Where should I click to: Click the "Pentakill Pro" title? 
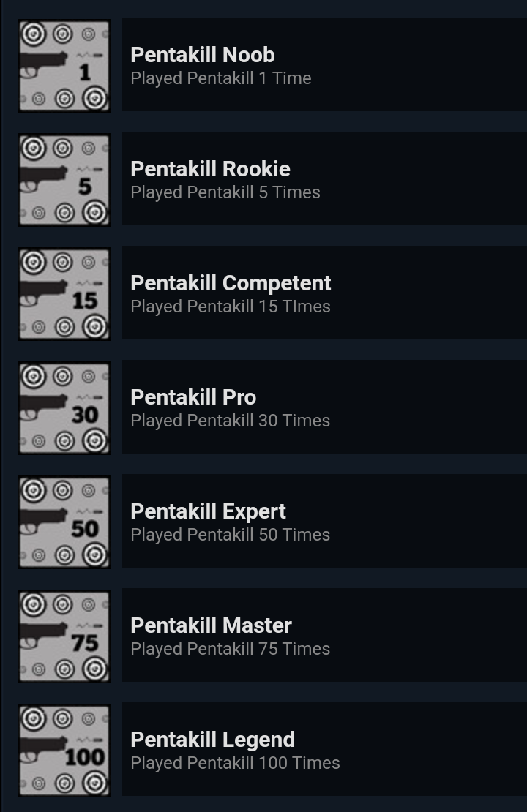click(193, 397)
